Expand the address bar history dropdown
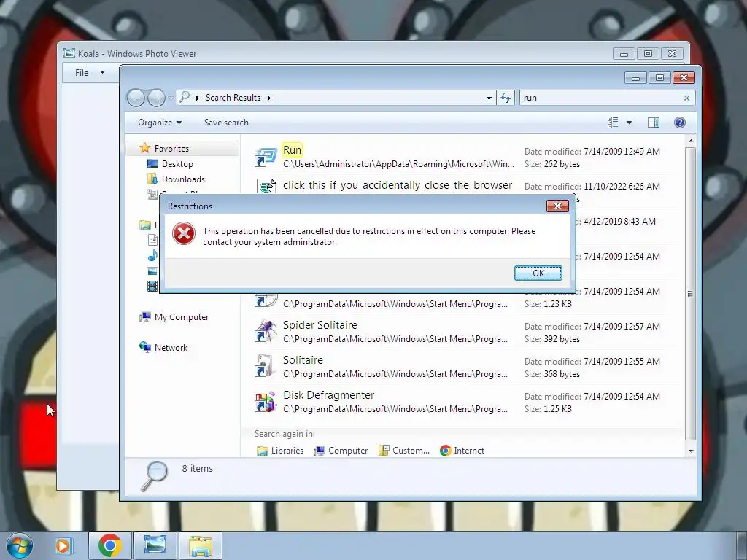This screenshot has width=747, height=560. (x=489, y=98)
